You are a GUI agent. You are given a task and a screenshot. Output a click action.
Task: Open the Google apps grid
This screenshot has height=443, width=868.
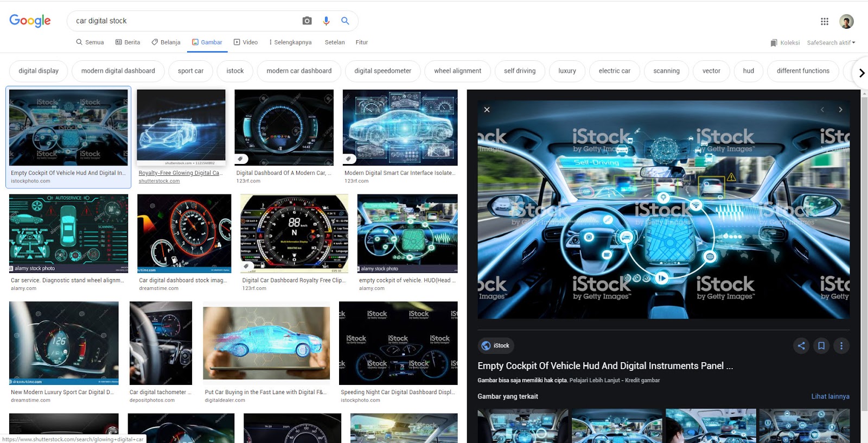tap(825, 21)
